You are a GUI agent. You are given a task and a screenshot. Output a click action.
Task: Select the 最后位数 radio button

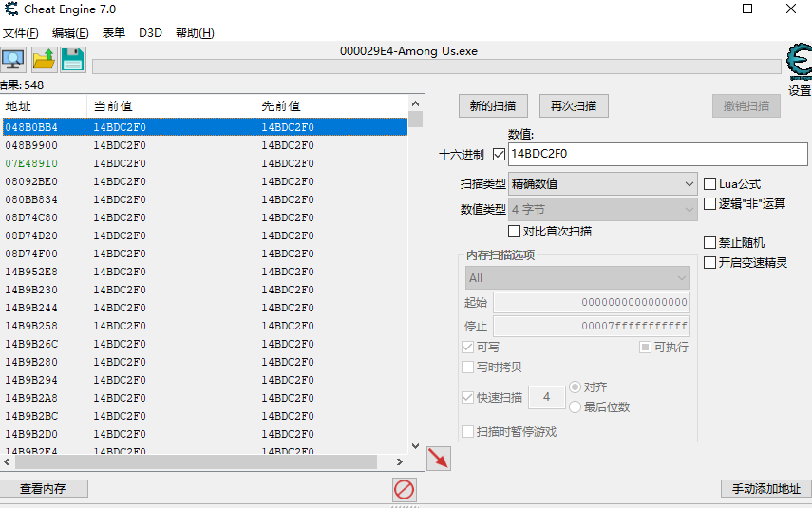[575, 407]
